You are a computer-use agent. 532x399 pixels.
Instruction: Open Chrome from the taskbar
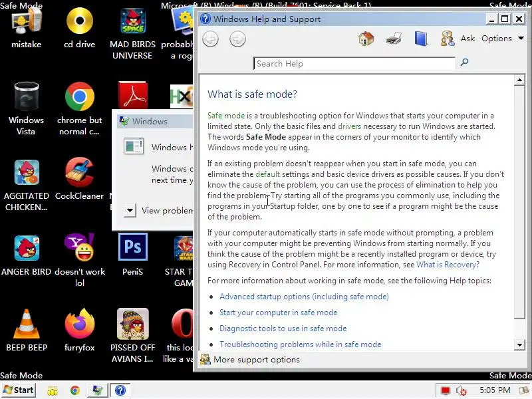(75, 390)
